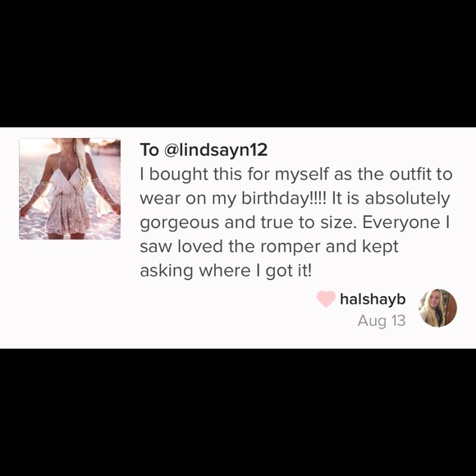Click the word "Everyone" in the review
The height and width of the screenshot is (476, 476).
tap(401, 224)
